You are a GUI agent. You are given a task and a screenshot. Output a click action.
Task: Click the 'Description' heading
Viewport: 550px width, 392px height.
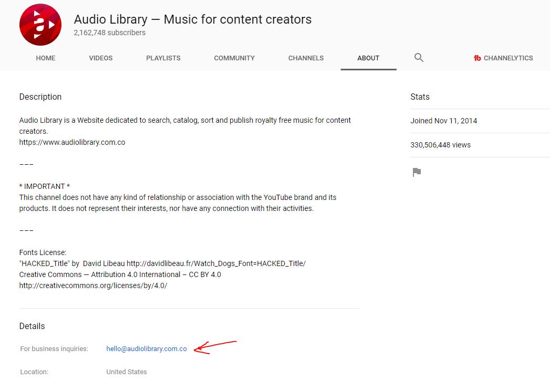click(40, 97)
